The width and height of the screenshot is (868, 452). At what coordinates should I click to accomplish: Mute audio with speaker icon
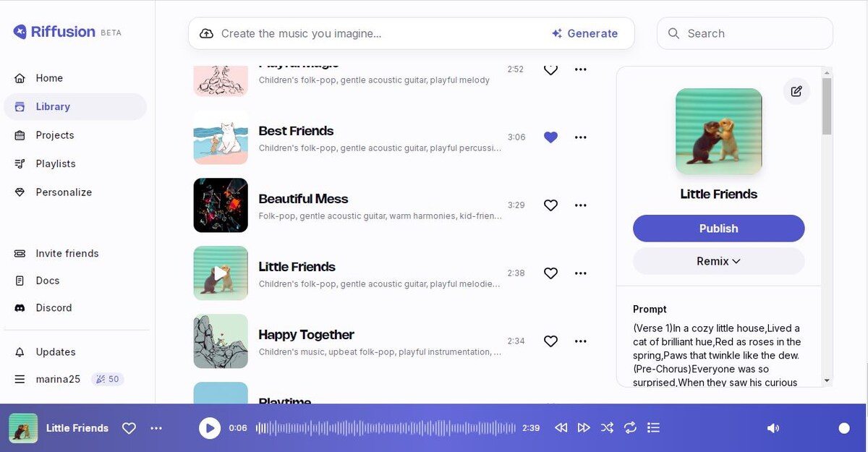773,428
